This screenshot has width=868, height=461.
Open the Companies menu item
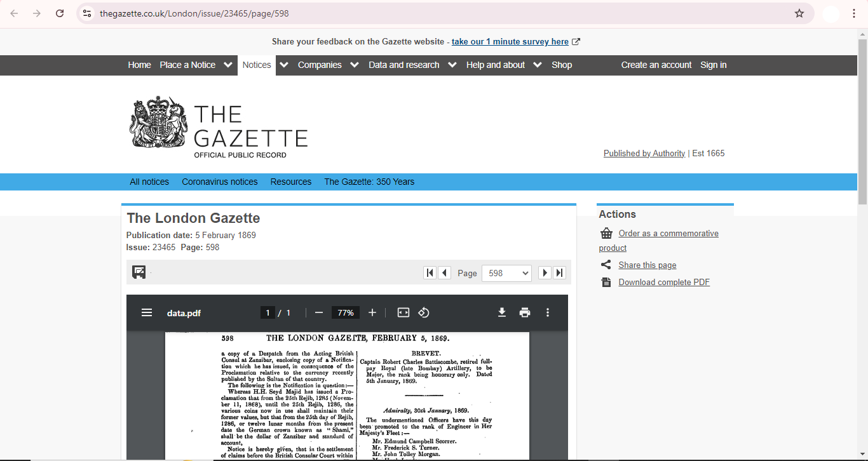[x=320, y=65]
